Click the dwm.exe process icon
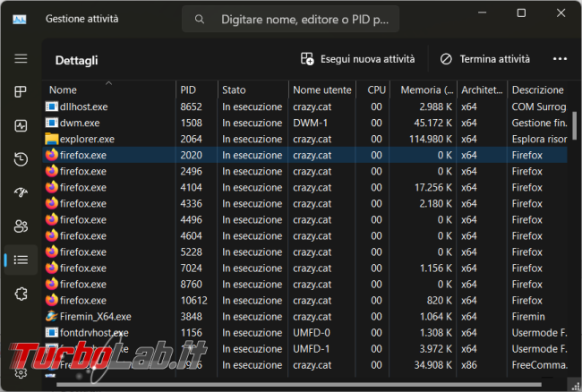Viewport: 582px width, 392px height. (52, 123)
